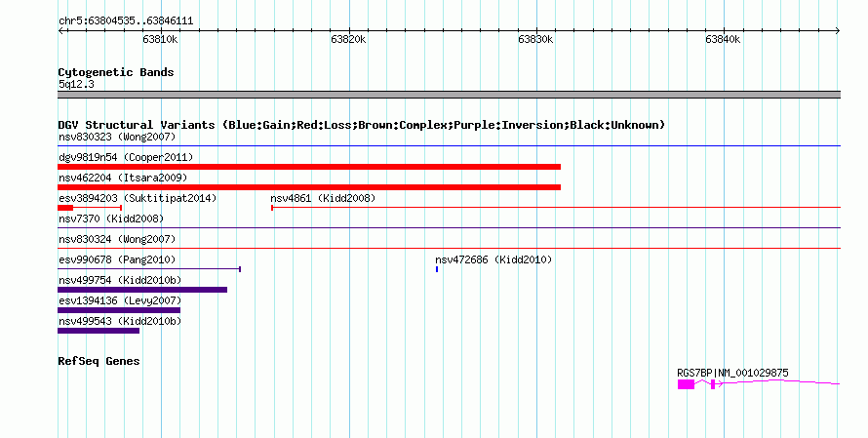Click the nsv472686 (Kidd2010) label
Viewport: 868px width, 438px height.
[493, 259]
